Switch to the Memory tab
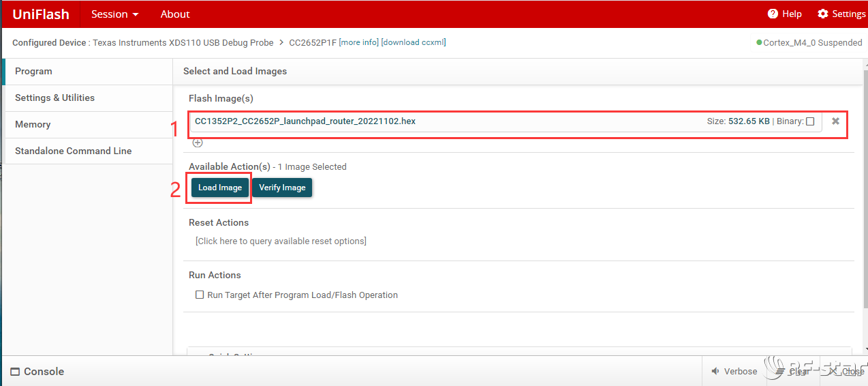 33,124
